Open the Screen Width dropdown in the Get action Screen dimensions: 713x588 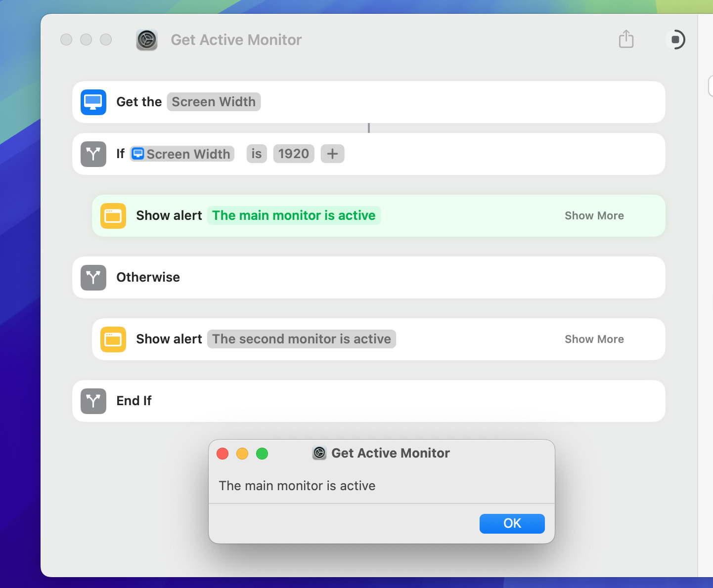(x=214, y=102)
